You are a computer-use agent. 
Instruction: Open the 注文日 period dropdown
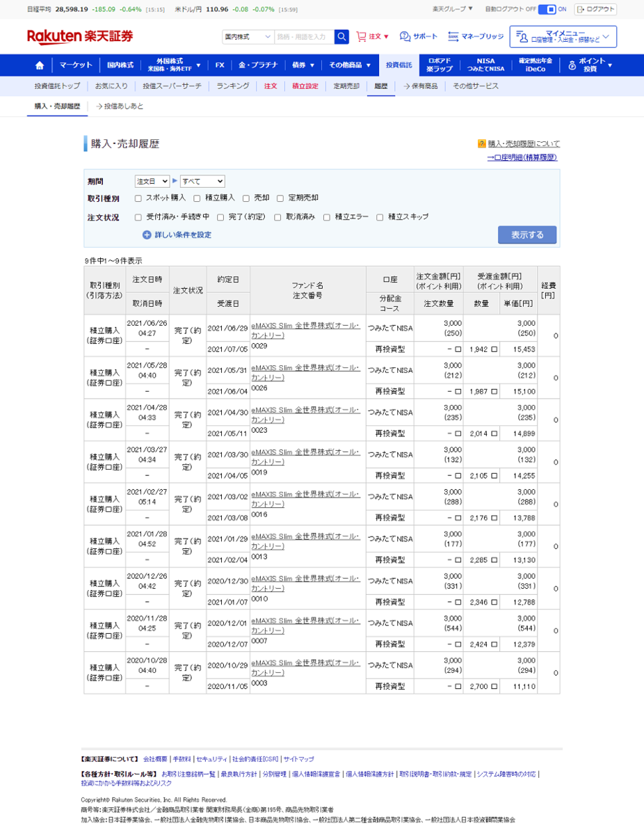(x=152, y=181)
